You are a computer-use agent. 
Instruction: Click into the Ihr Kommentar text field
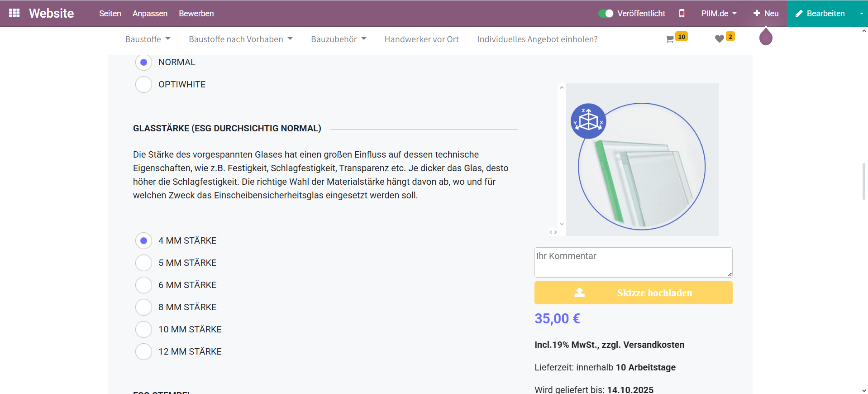pos(633,262)
